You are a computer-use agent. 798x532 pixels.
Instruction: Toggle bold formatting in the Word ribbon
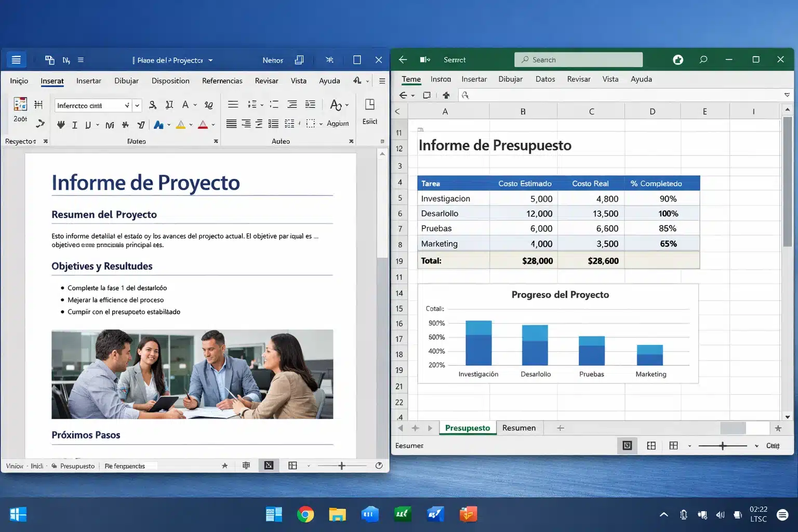point(61,124)
